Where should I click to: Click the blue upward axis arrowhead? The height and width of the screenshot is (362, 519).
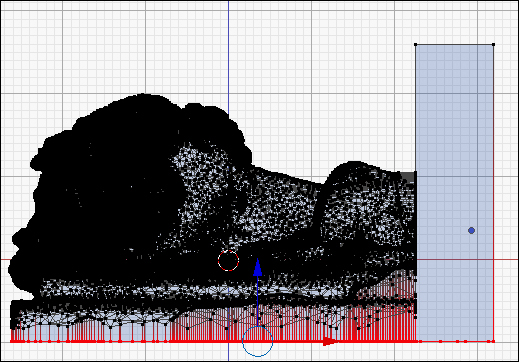click(x=257, y=268)
